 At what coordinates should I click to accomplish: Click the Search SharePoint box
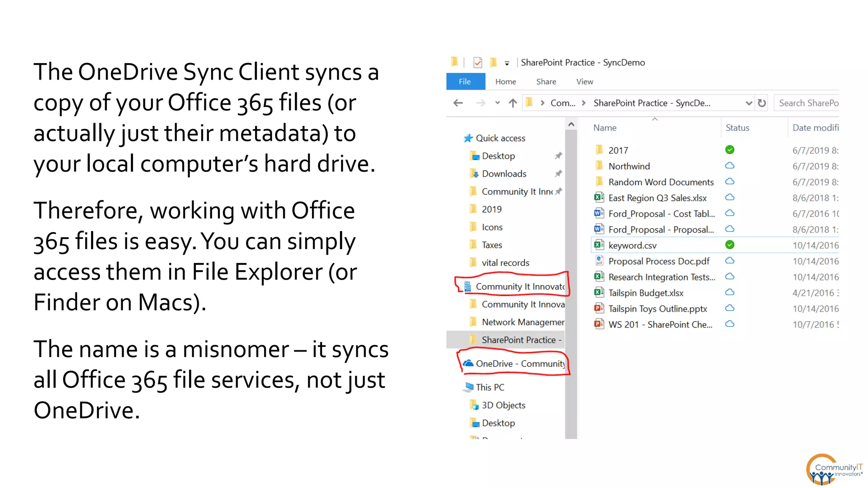click(x=807, y=103)
